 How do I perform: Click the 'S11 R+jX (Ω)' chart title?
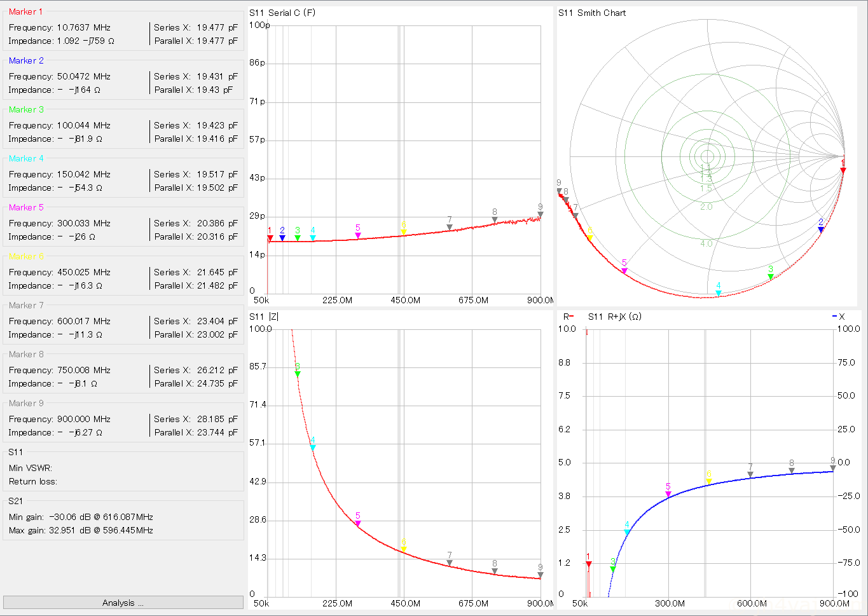click(614, 317)
